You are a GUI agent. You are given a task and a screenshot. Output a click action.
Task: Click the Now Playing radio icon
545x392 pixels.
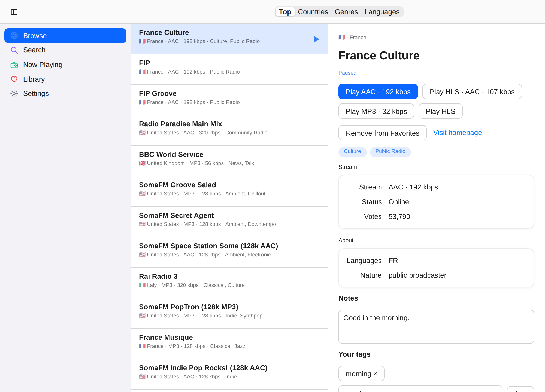pos(14,65)
